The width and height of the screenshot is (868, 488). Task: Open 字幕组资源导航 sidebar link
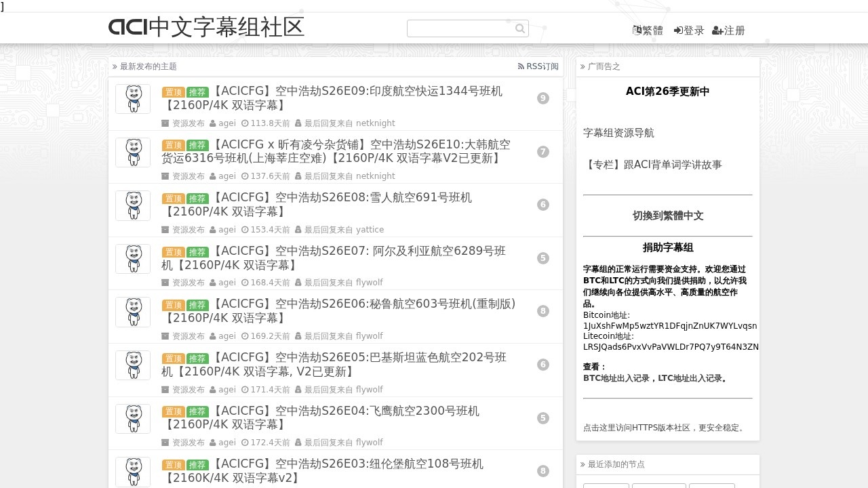pyautogui.click(x=618, y=133)
